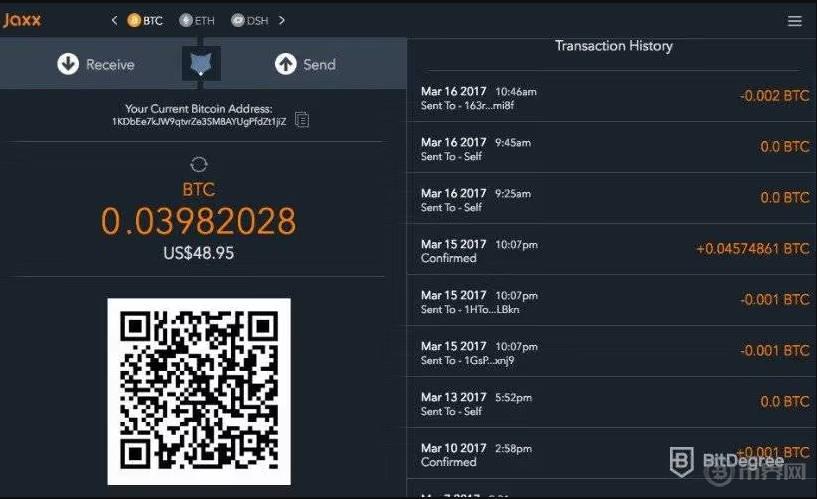Click the Send up-arrow icon
817x499 pixels.
pyautogui.click(x=286, y=64)
